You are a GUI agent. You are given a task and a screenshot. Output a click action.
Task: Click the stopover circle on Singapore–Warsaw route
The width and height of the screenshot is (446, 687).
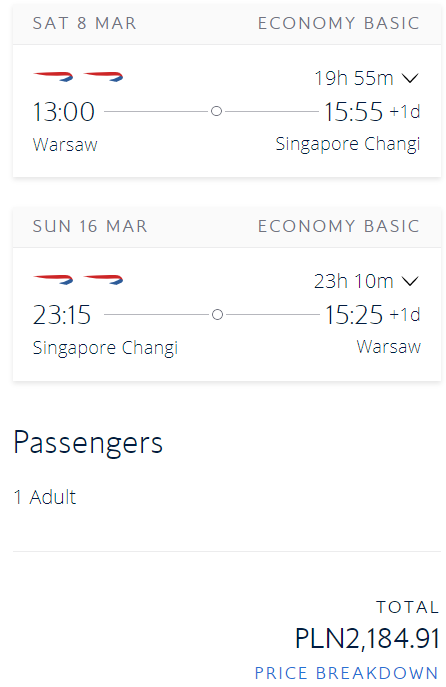(x=217, y=315)
